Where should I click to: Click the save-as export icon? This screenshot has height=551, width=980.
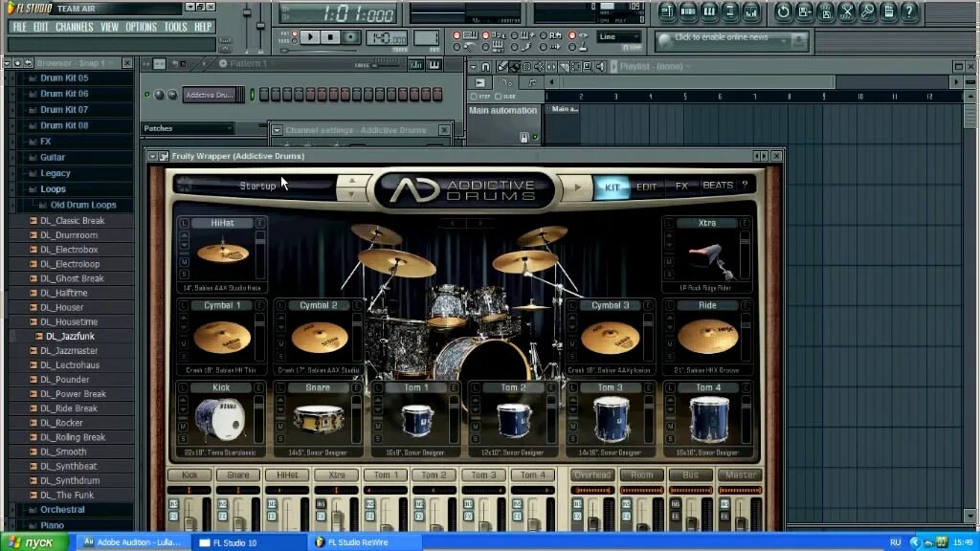coord(804,11)
